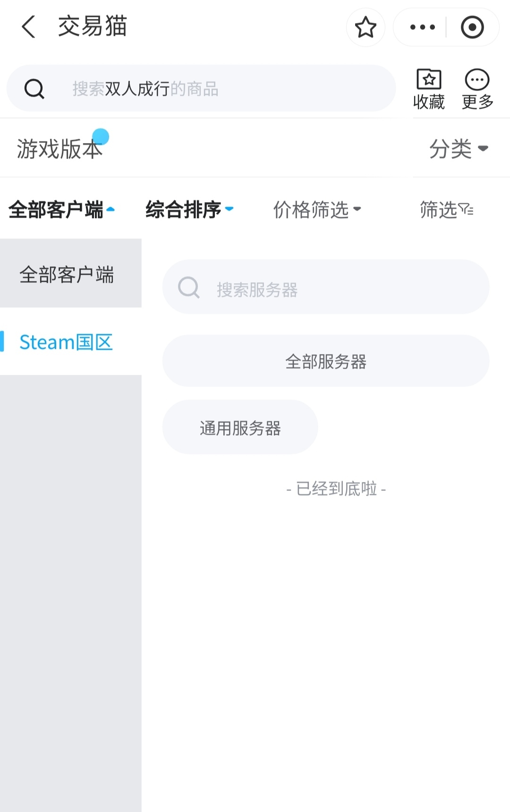Viewport: 510px width, 812px height.
Task: Select Steam国区 in the left sidebar
Action: [66, 342]
